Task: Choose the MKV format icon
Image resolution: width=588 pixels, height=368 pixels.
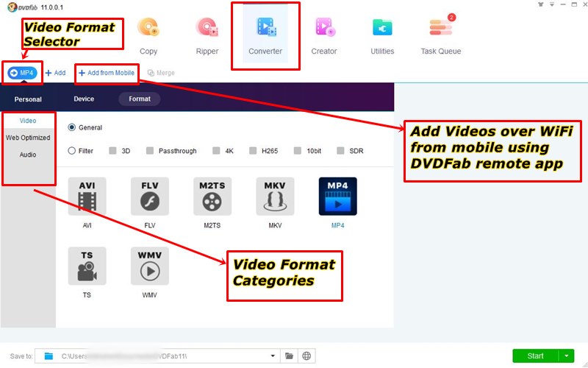Action: [275, 197]
